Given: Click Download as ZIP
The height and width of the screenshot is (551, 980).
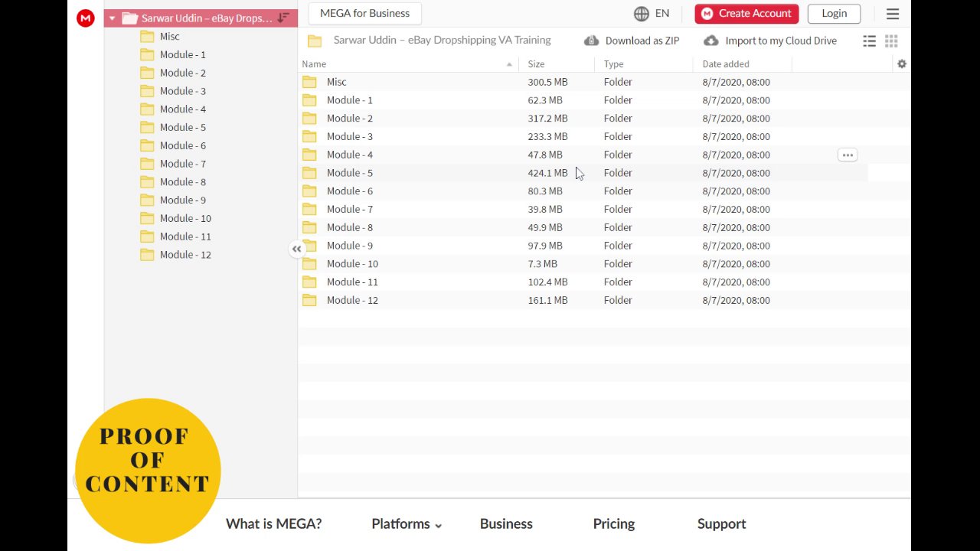Looking at the screenshot, I should click(x=632, y=41).
